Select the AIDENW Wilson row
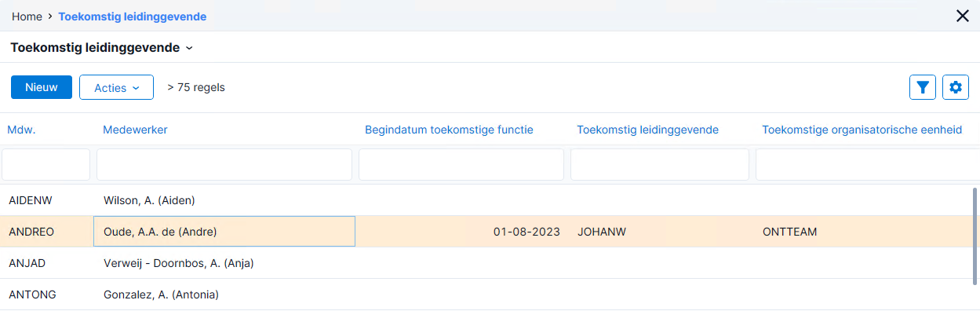 click(x=485, y=200)
